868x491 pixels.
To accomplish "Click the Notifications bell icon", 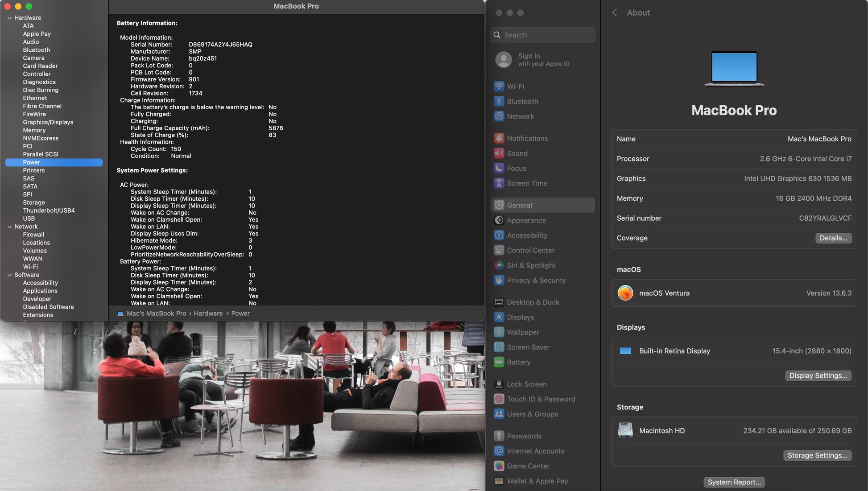I will coord(499,138).
